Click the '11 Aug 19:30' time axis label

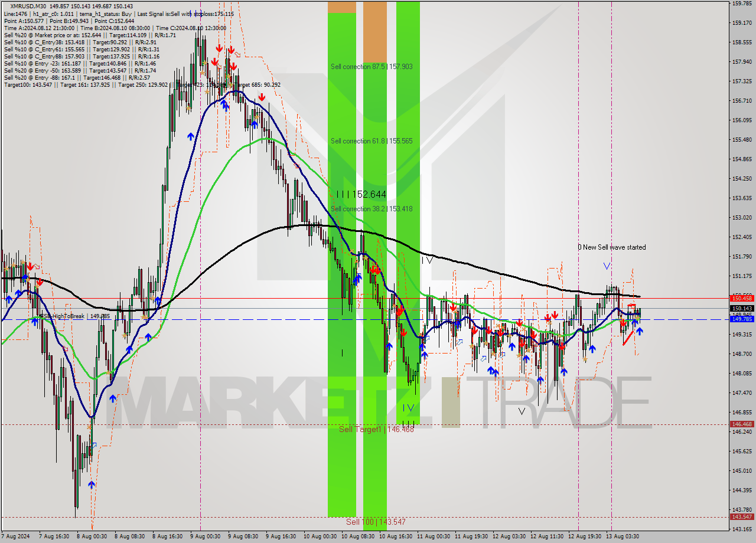pos(471,537)
